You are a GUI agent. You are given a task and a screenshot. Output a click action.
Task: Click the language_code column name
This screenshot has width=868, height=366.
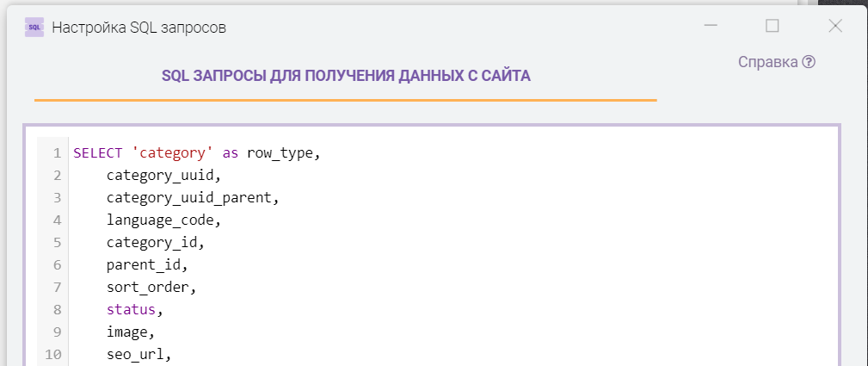(x=163, y=220)
